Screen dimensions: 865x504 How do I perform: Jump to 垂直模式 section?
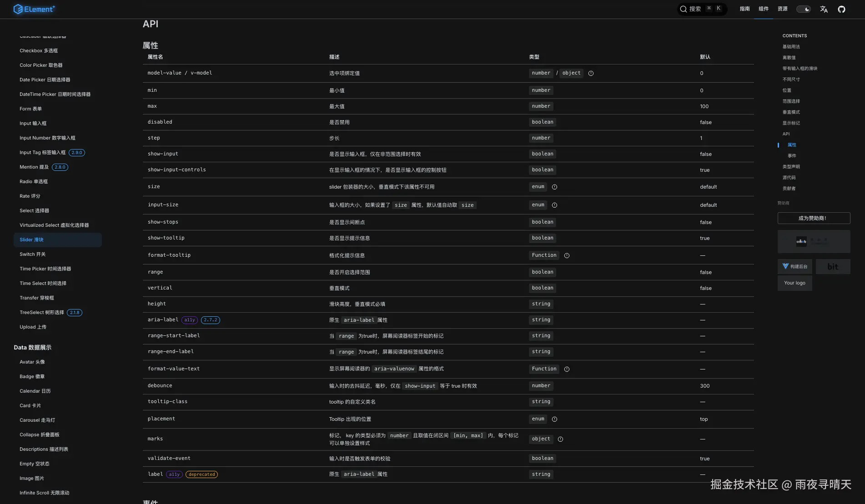coord(791,112)
